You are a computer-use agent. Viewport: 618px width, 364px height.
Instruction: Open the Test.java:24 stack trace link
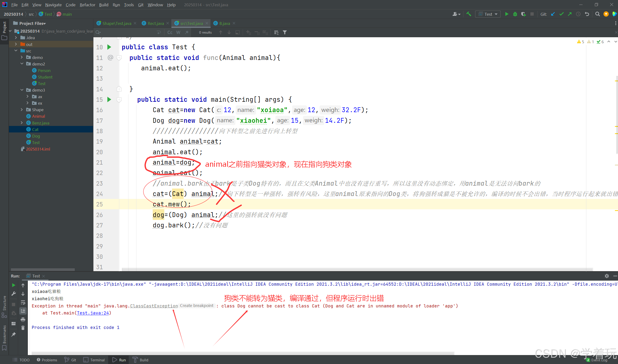pyautogui.click(x=93, y=313)
